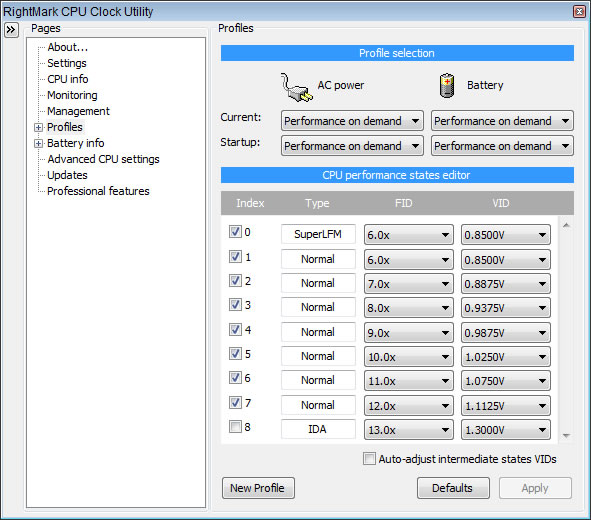Click the IDA type field
Screen dimensions: 591x520
[318, 429]
